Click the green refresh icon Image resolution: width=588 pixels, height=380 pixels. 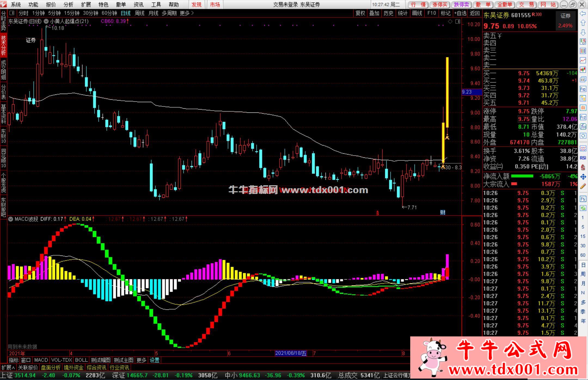[583, 208]
